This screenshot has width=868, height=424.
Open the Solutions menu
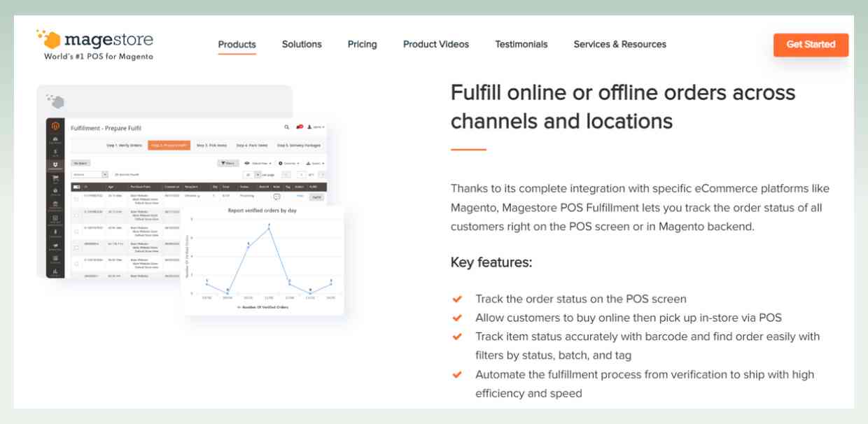point(302,44)
